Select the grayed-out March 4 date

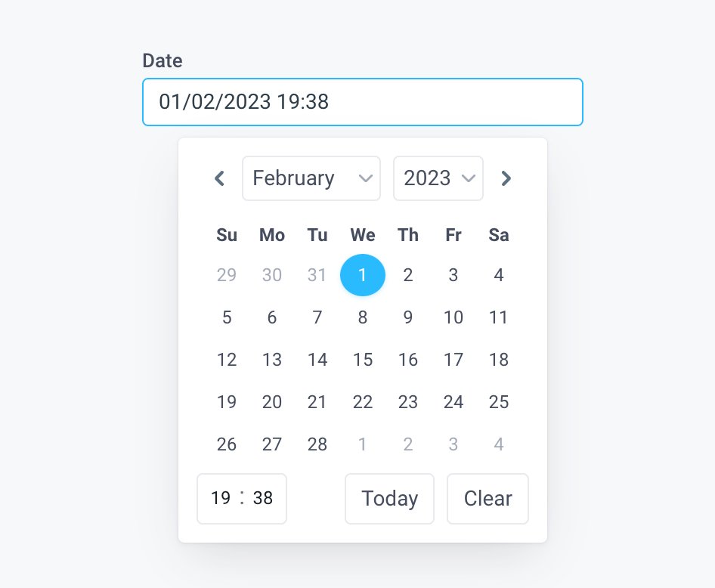point(499,444)
